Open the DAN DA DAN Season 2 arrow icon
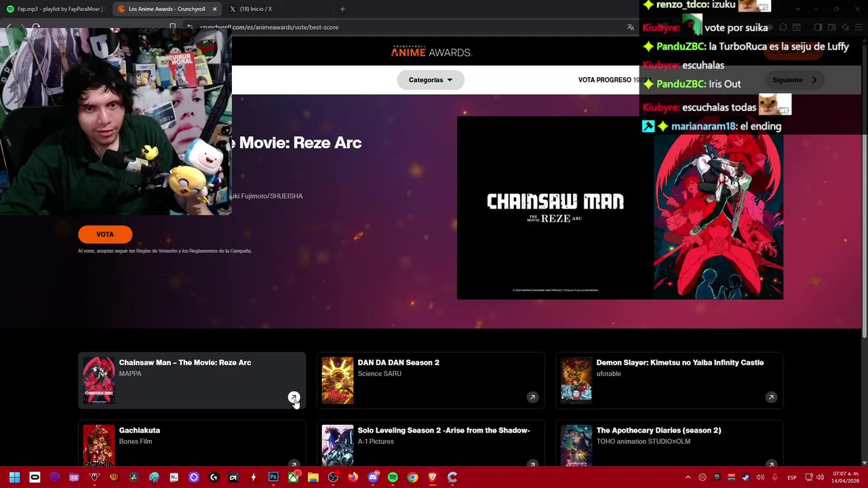 pos(532,397)
